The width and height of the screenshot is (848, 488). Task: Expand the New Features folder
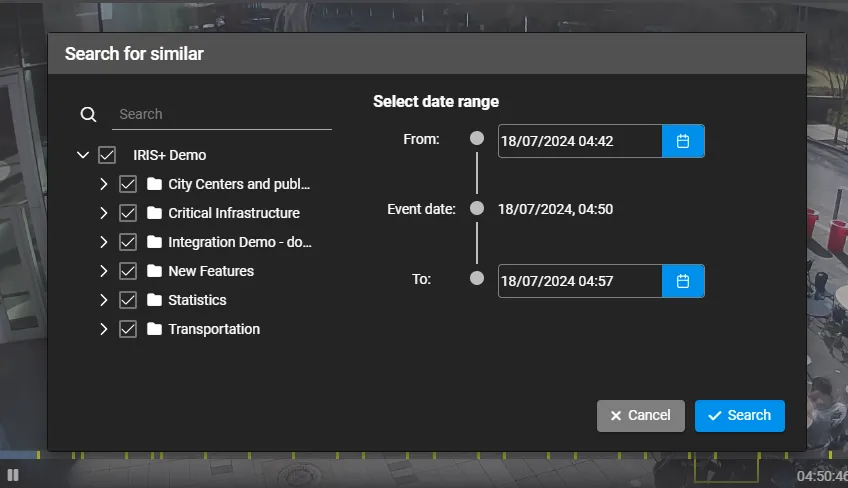click(x=103, y=271)
